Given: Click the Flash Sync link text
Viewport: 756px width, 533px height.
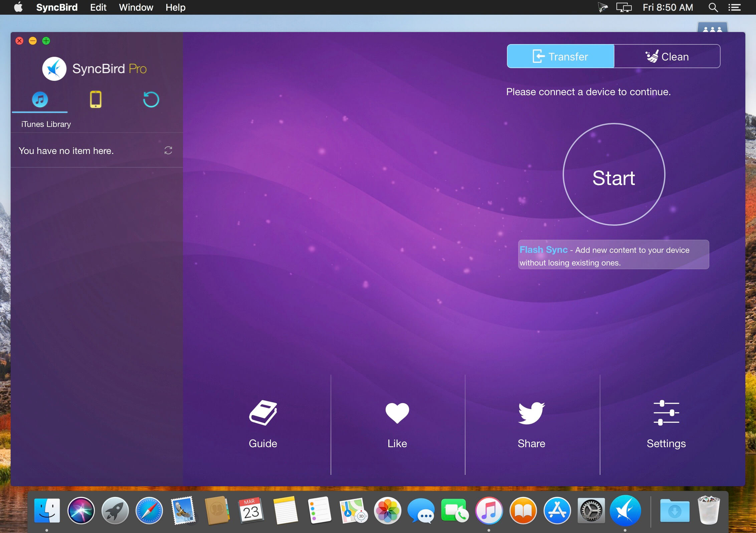Looking at the screenshot, I should click(543, 250).
